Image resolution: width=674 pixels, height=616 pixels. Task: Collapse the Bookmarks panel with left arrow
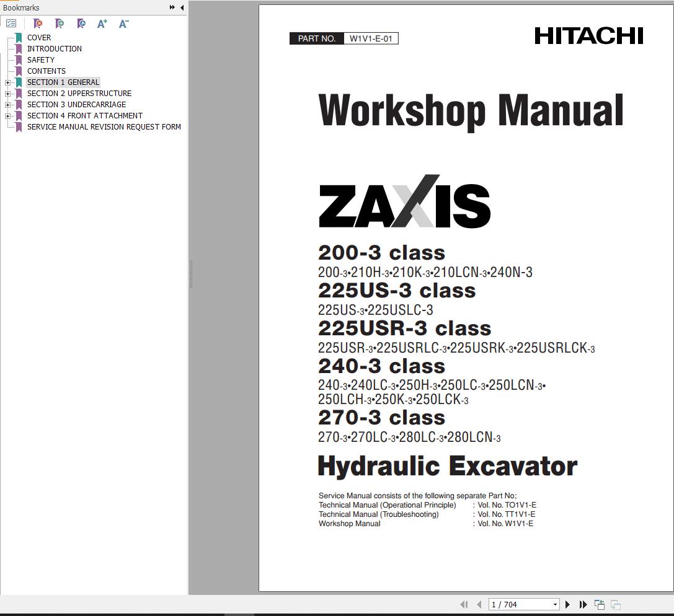pos(182,7)
